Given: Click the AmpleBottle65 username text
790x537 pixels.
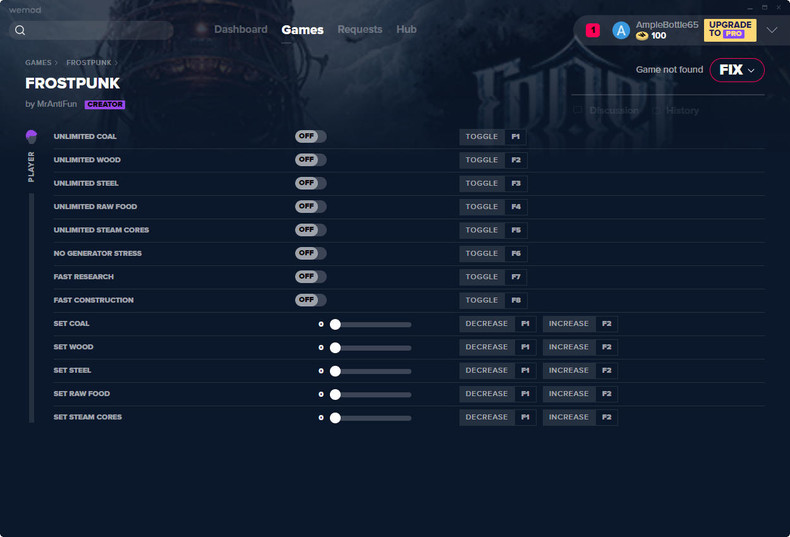Looking at the screenshot, I should click(x=667, y=25).
